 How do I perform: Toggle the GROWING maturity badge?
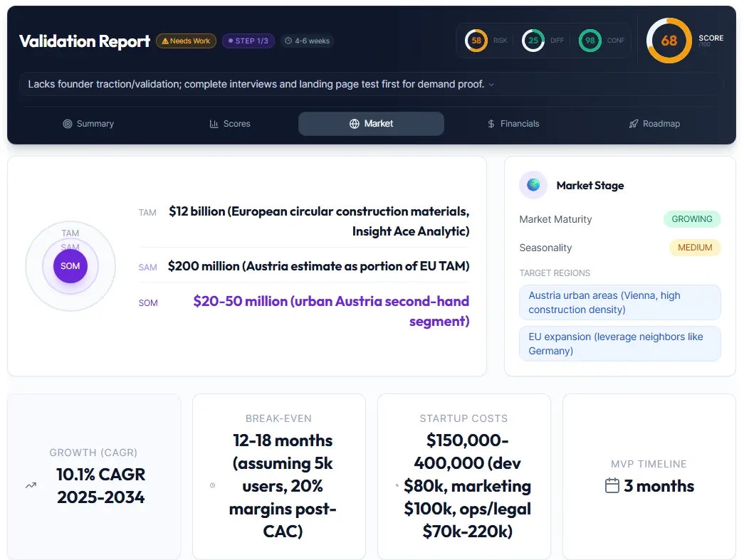[692, 219]
